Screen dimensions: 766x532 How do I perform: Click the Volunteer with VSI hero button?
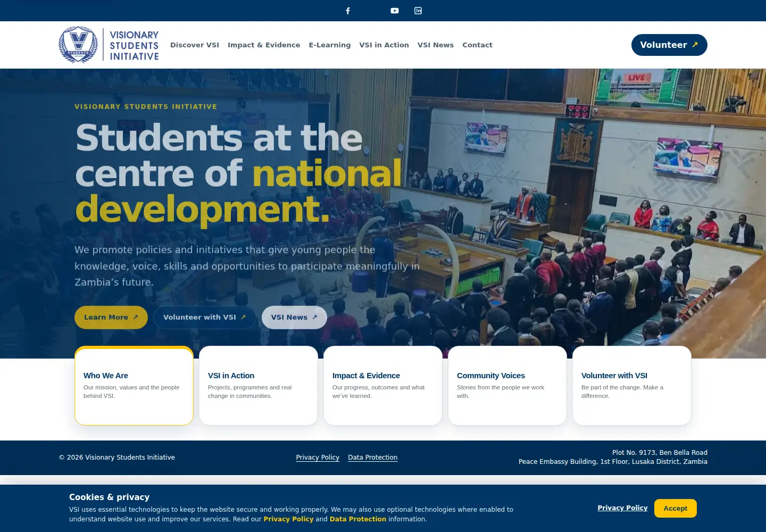tap(205, 317)
